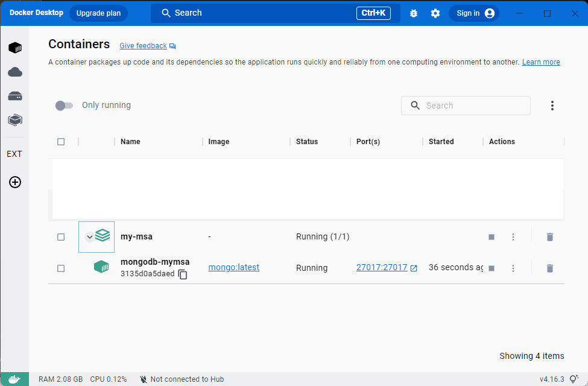Collapse the my-msa group chevron
This screenshot has width=588, height=386.
(x=89, y=236)
